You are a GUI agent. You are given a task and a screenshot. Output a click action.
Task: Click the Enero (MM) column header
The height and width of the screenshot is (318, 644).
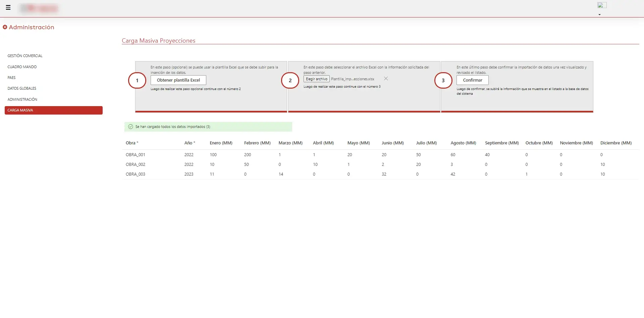(x=221, y=143)
